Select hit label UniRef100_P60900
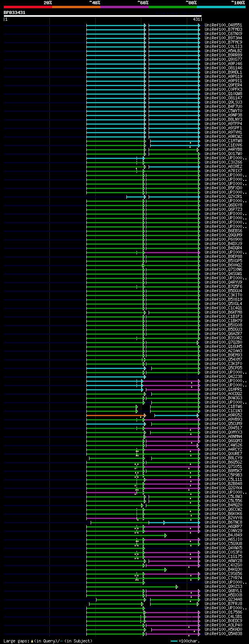Image resolution: width=249 pixels, height=644 pixels. click(223, 240)
